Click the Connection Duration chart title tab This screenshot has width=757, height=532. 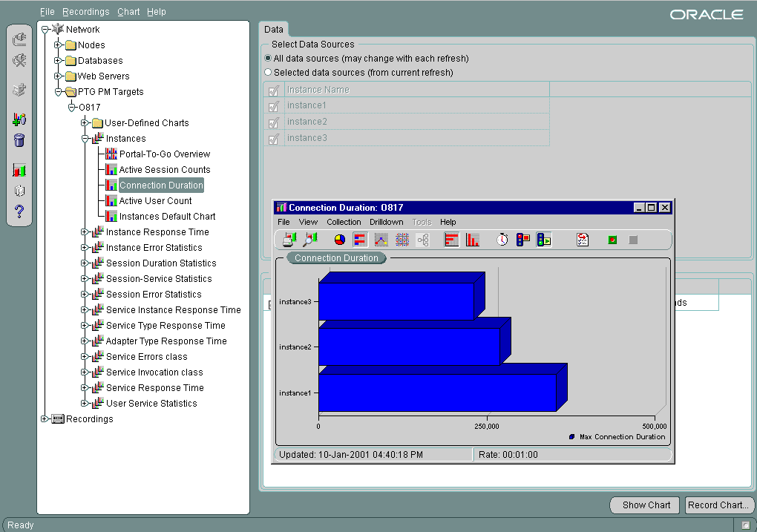336,257
